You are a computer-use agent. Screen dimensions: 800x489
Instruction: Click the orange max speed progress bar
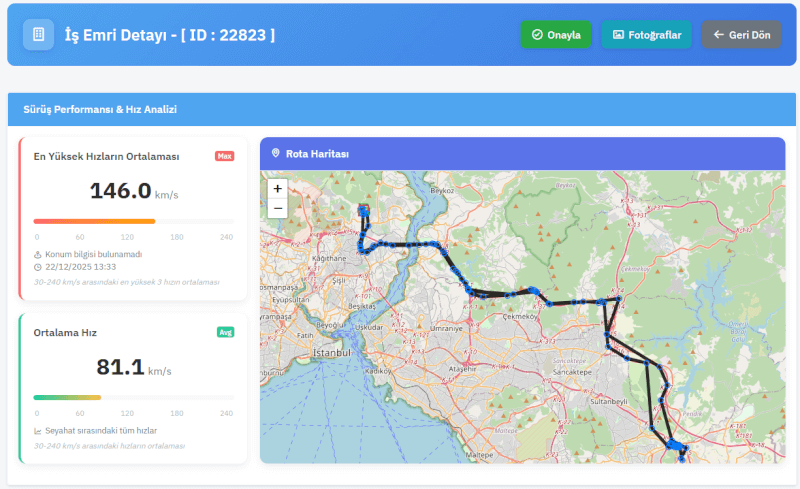[94, 221]
